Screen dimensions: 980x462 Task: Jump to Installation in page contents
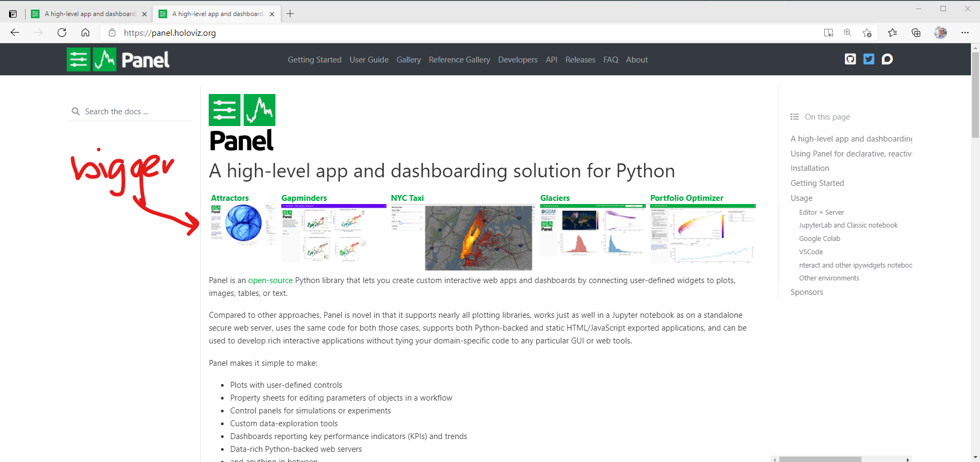810,168
